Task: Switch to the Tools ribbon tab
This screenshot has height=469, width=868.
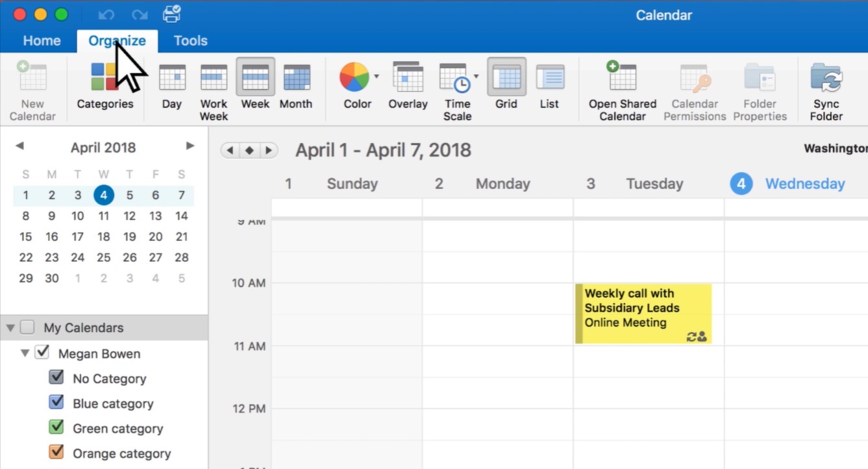Action: [x=190, y=40]
